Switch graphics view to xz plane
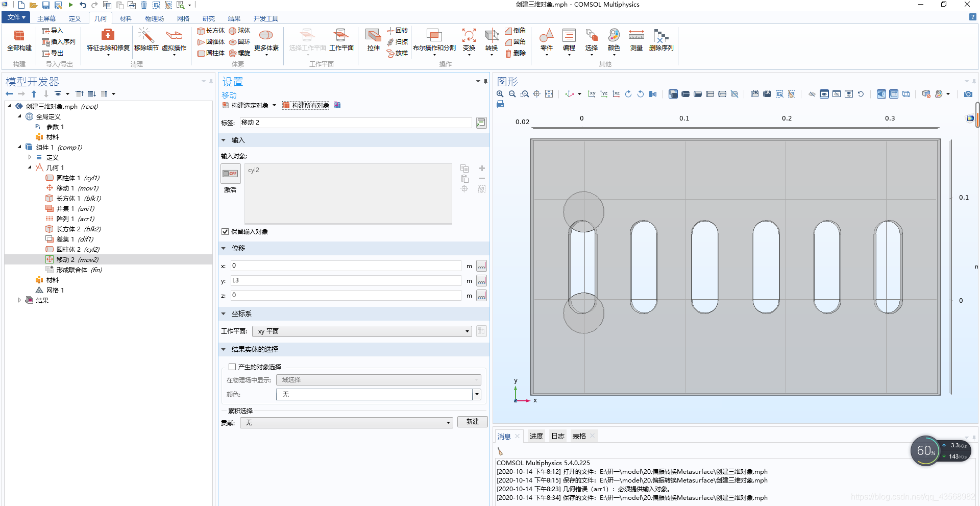 (x=616, y=94)
